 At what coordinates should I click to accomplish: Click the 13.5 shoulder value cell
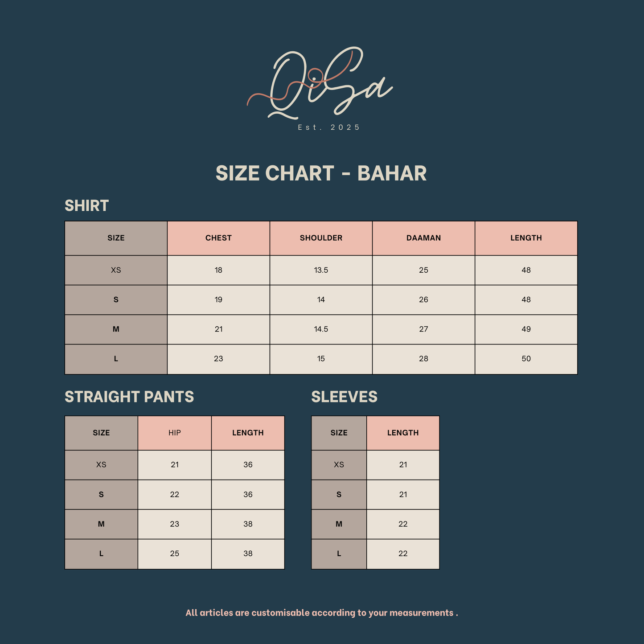[x=321, y=270]
